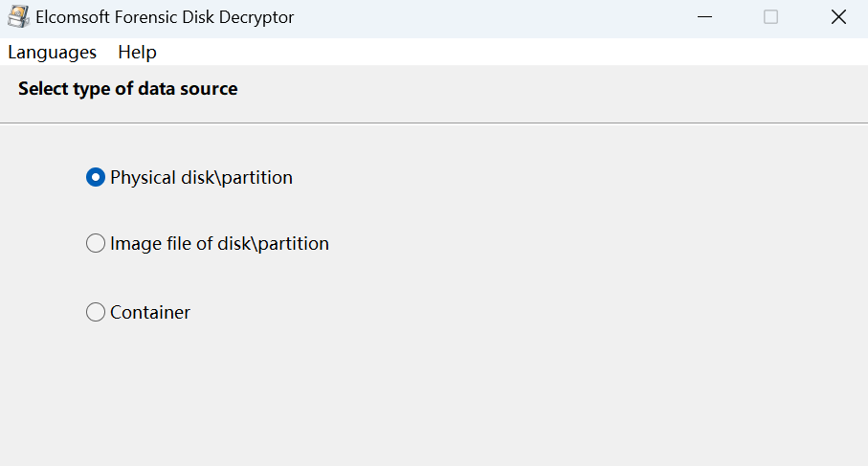Click the "Container" option label text
Screen dimensions: 868x466
(x=150, y=312)
